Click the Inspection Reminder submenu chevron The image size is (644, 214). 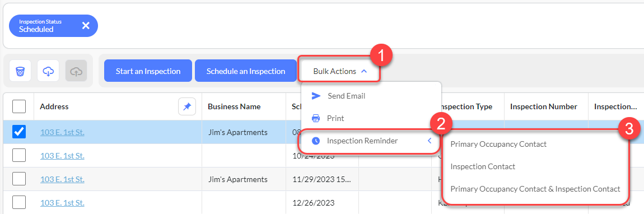click(x=429, y=141)
